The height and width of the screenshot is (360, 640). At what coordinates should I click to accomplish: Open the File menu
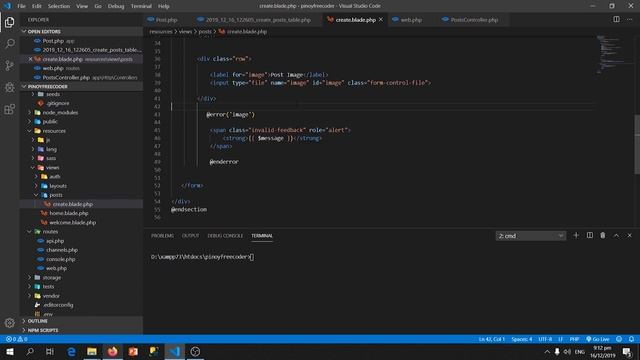(x=21, y=6)
